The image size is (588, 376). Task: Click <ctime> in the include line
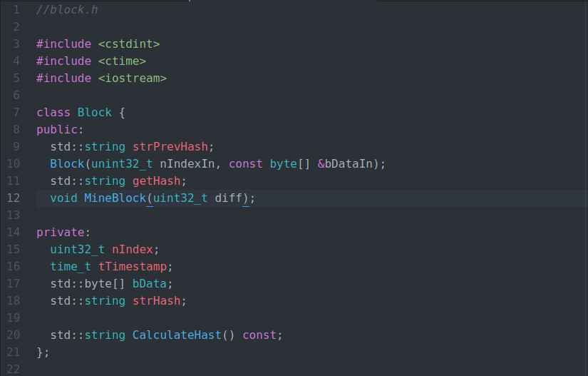[122, 61]
